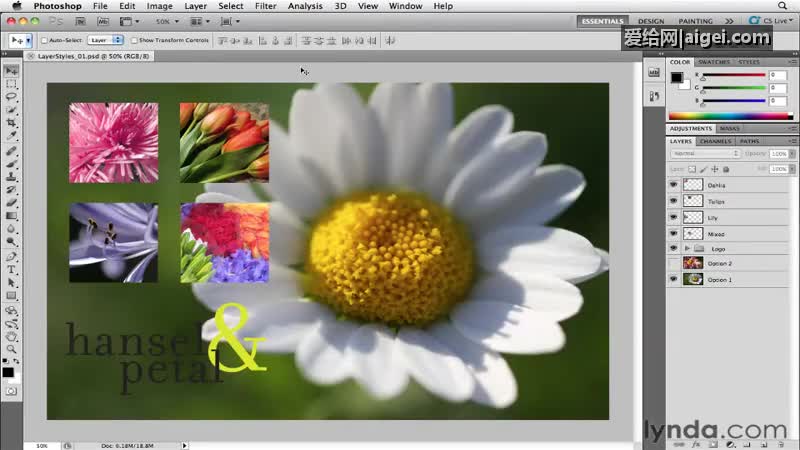
Task: Select the Eyedropper tool
Action: [x=11, y=136]
